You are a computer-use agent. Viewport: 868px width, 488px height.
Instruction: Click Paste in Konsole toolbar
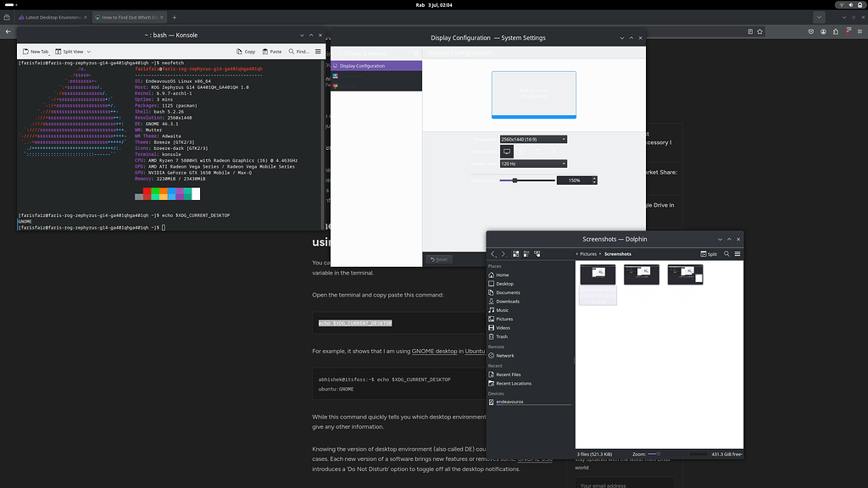point(272,51)
